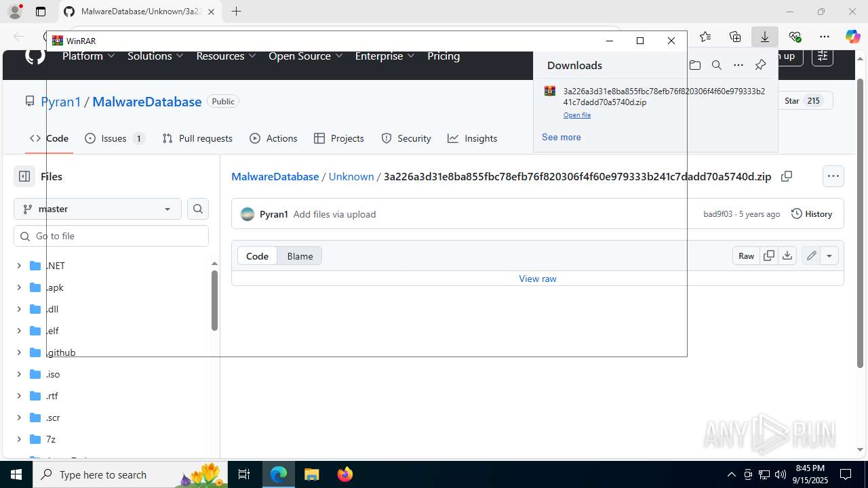The image size is (868, 488).
Task: Open File Explorer from the taskbar
Action: 312,474
